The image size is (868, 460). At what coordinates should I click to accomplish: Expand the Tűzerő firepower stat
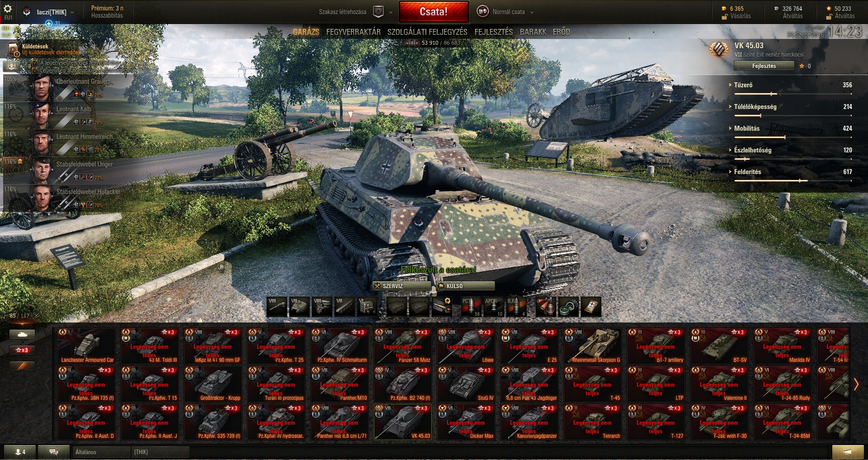[743, 85]
